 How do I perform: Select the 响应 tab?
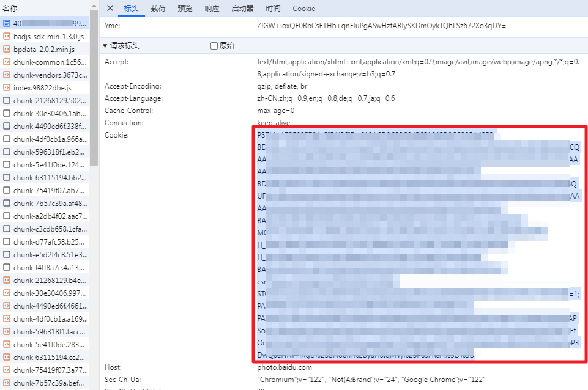tap(212, 9)
